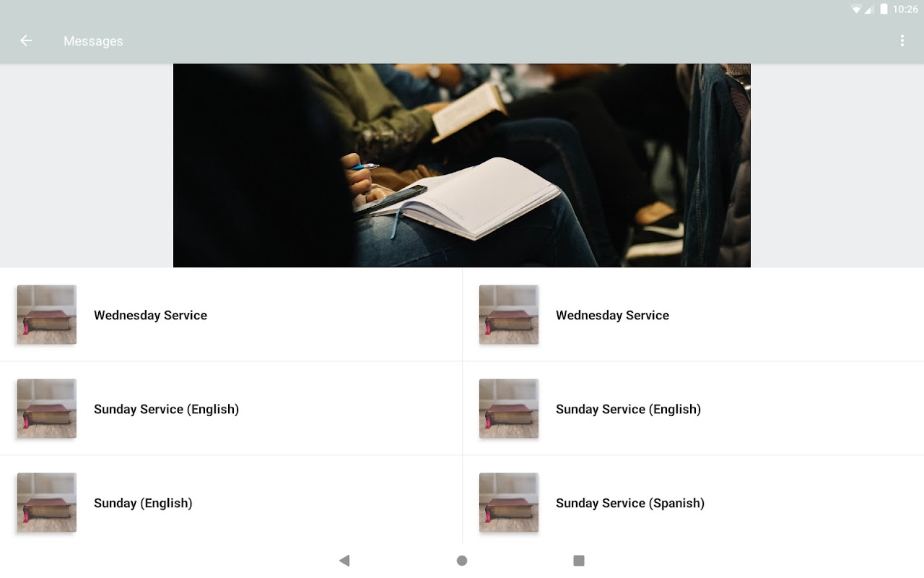Open the right Wednesday Service series

click(693, 315)
